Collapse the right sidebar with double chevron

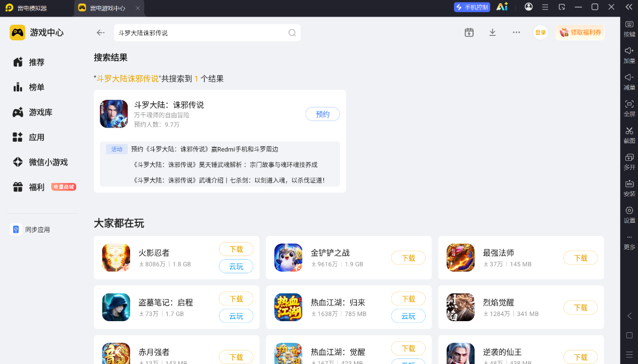[x=629, y=7]
